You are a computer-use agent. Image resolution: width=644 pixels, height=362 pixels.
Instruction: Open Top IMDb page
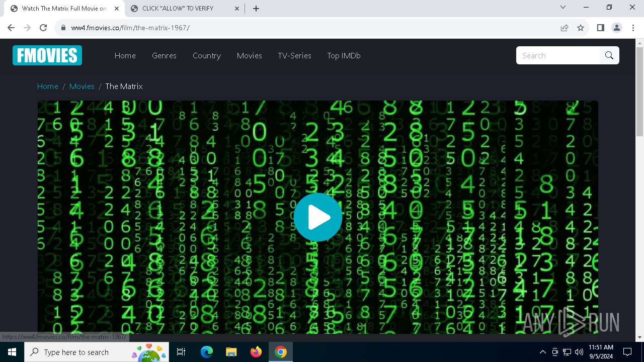(x=344, y=56)
